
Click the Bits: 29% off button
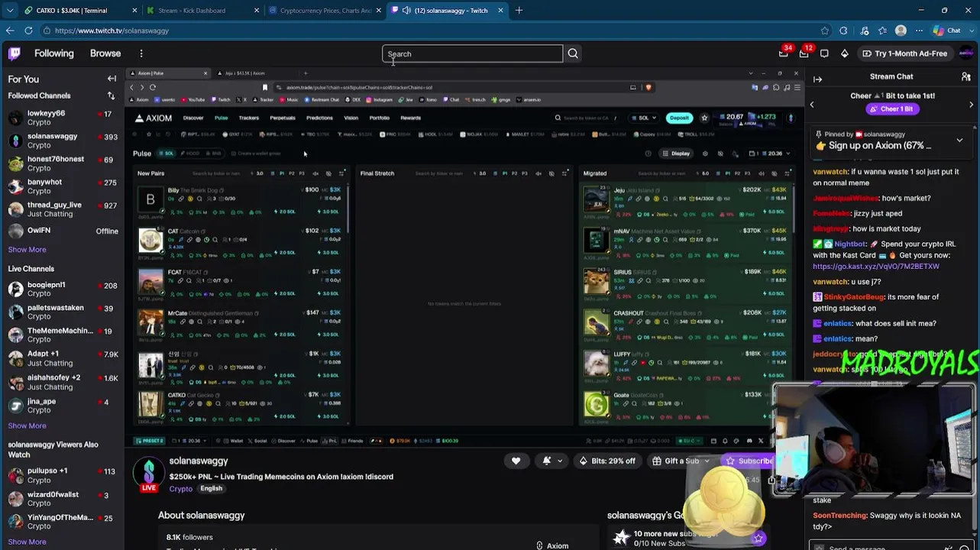(x=607, y=461)
